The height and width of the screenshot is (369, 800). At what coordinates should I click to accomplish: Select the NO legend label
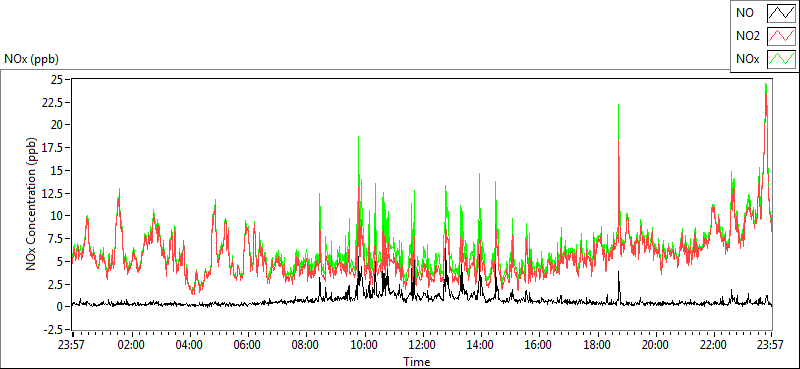pyautogui.click(x=744, y=13)
